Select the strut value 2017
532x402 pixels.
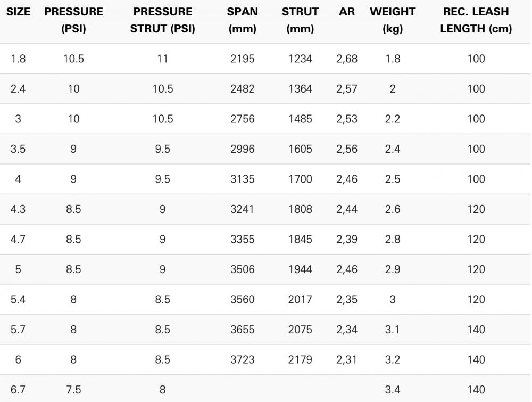(x=300, y=300)
